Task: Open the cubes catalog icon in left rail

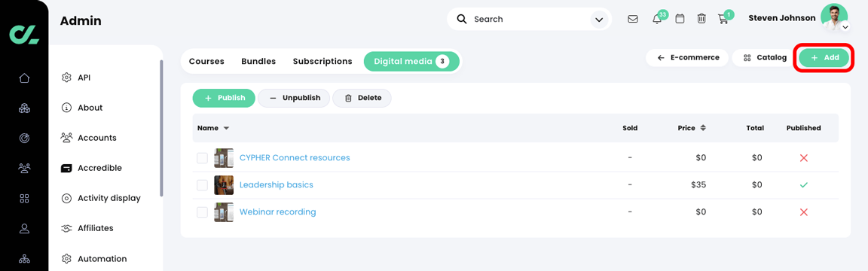Action: tap(24, 108)
